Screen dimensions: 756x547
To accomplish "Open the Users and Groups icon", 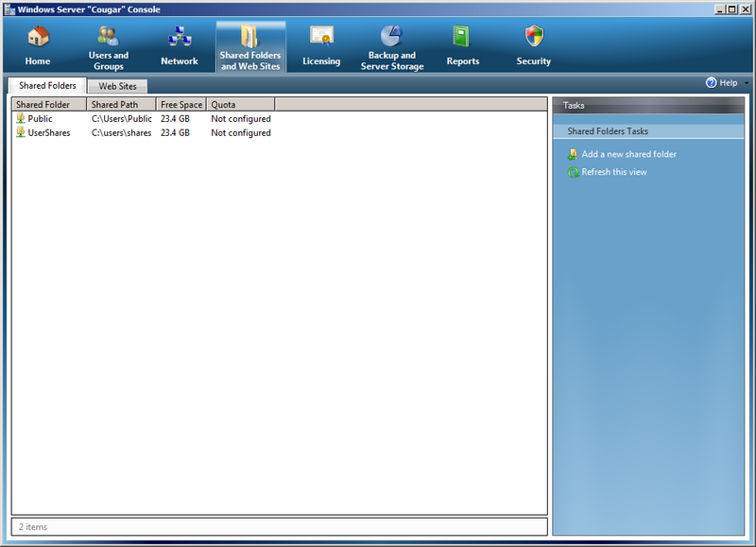I will [x=109, y=36].
